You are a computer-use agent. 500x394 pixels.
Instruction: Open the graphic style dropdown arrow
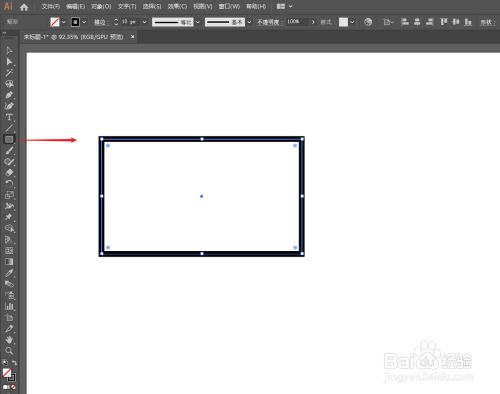[x=352, y=22]
